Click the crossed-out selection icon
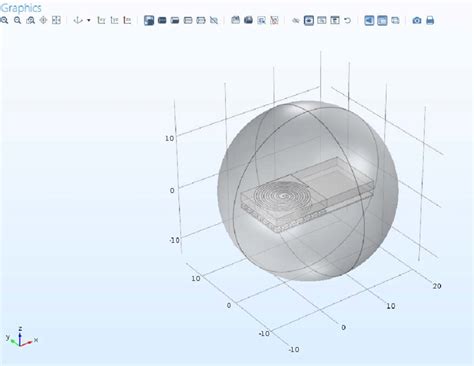Screen dimensions: 474x366 (214, 20)
